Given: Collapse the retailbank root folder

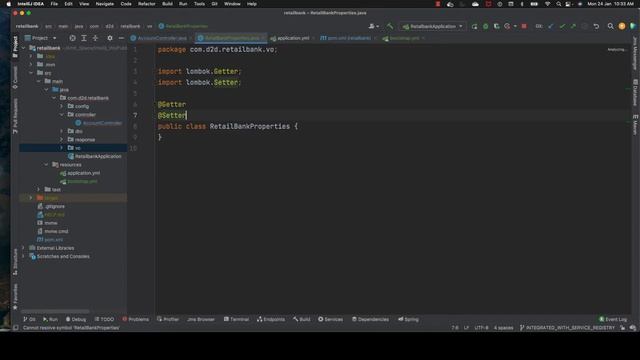Looking at the screenshot, I should pyautogui.click(x=23, y=48).
